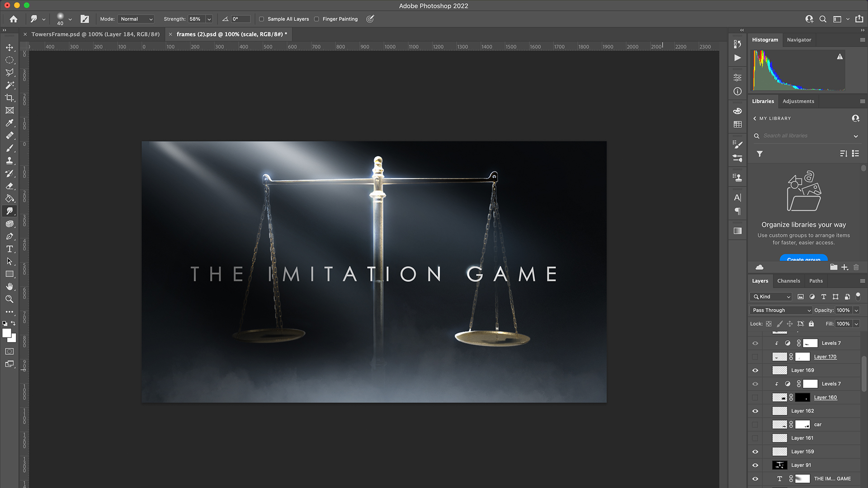Expand the Strength slider dropdown arrow
The image size is (868, 488).
(209, 19)
